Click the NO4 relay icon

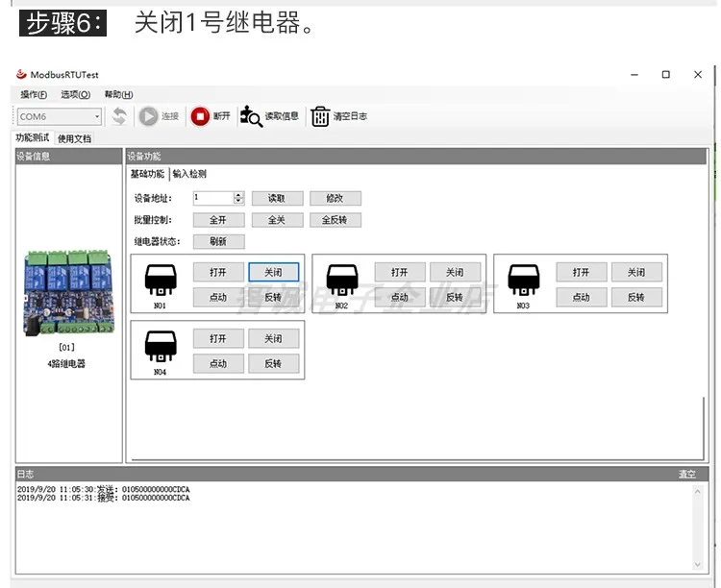click(x=161, y=346)
